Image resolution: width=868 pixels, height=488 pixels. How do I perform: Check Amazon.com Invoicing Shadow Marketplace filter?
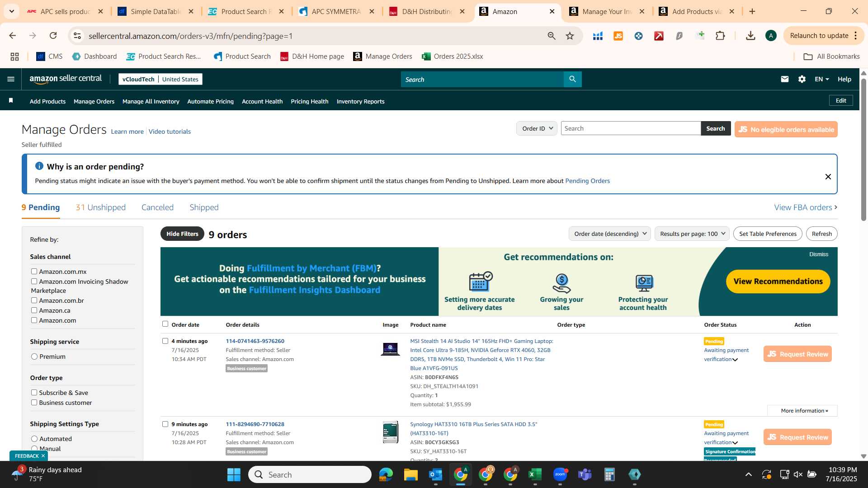[34, 281]
